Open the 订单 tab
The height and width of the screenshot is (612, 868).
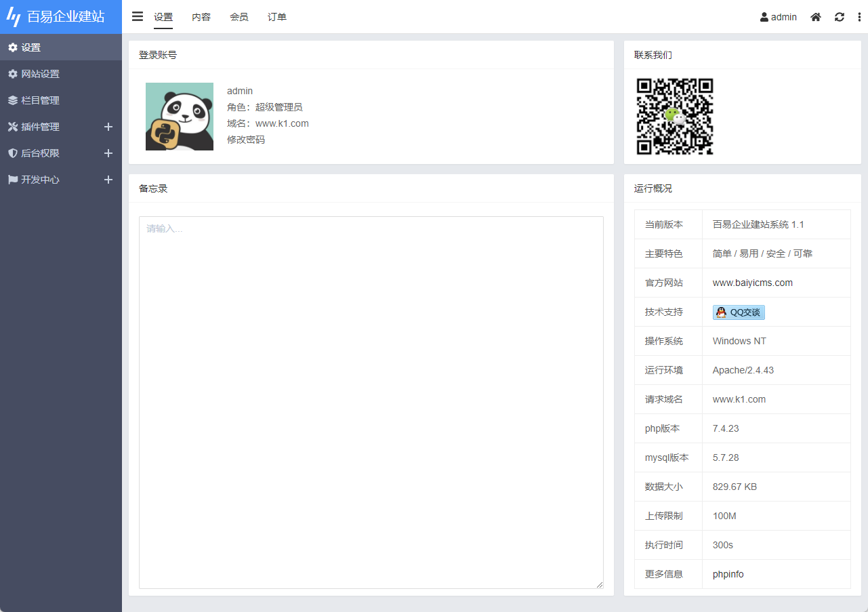pos(276,17)
